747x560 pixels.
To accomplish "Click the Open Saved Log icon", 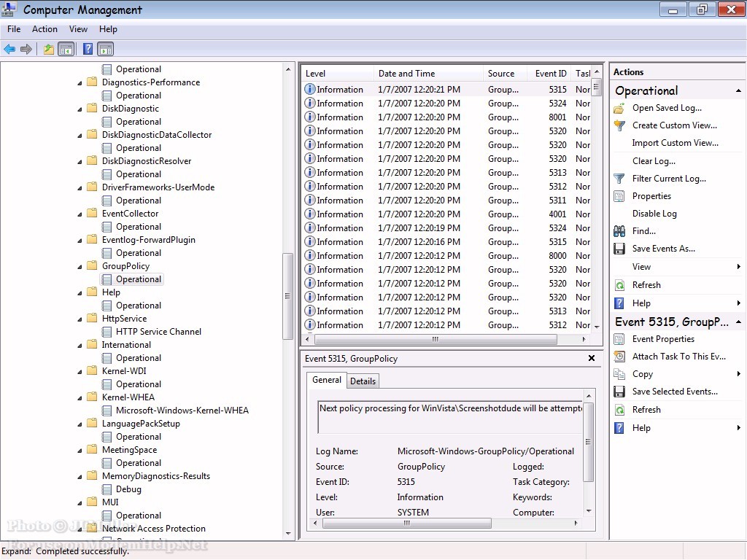I will tap(619, 108).
